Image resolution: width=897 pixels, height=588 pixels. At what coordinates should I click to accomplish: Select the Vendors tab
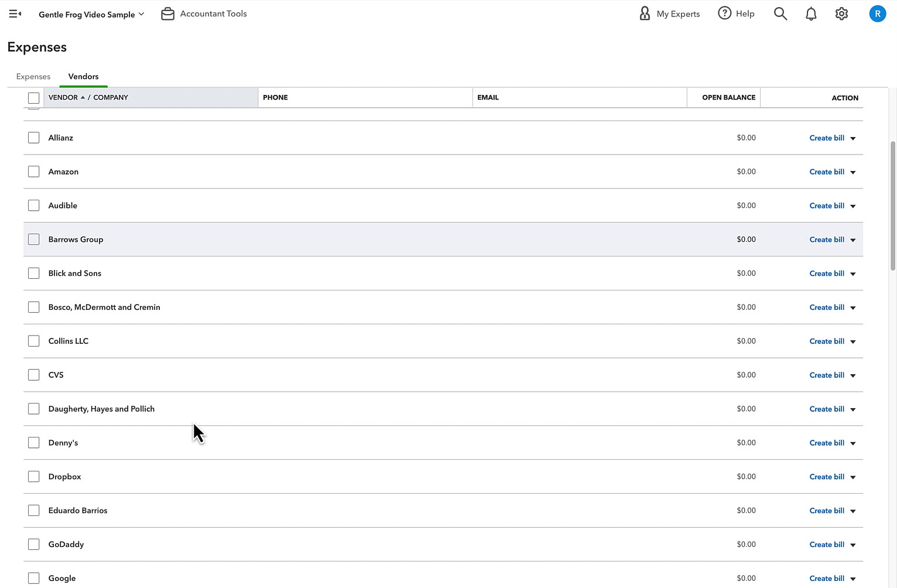pos(83,77)
